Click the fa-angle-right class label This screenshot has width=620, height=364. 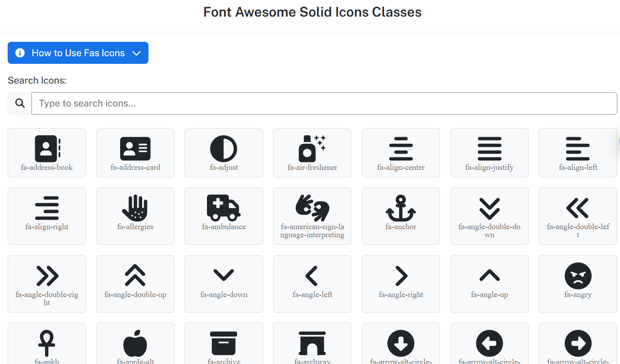(x=401, y=295)
